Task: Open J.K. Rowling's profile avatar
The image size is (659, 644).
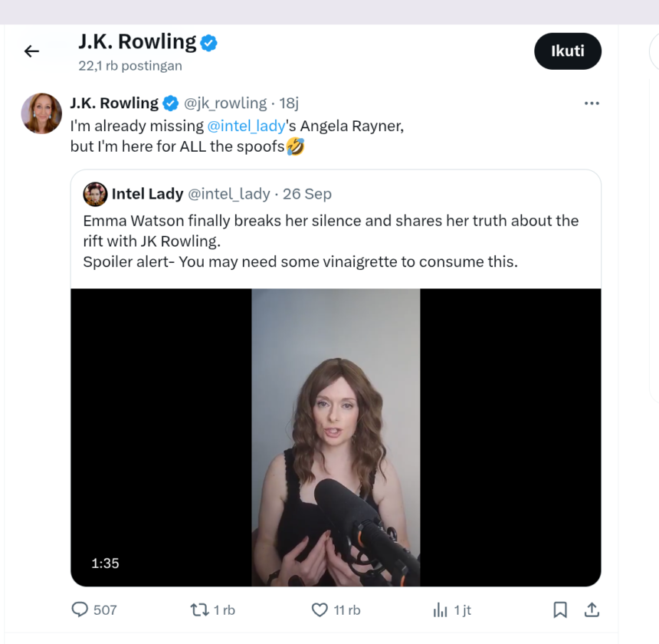Action: tap(41, 113)
